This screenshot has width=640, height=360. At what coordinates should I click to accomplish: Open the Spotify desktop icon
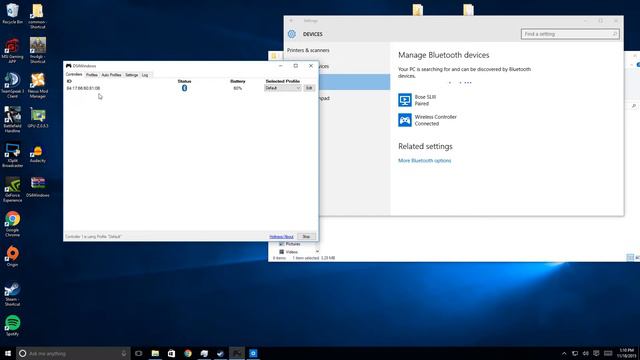(x=13, y=325)
